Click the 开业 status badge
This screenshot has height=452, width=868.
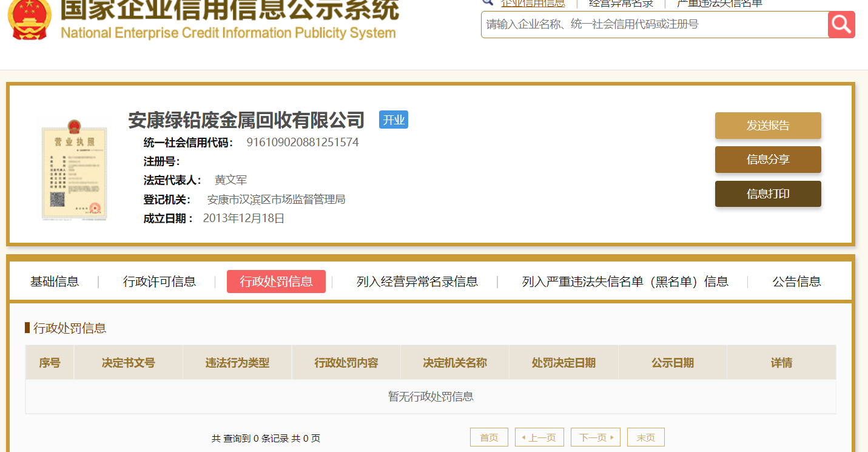point(394,120)
